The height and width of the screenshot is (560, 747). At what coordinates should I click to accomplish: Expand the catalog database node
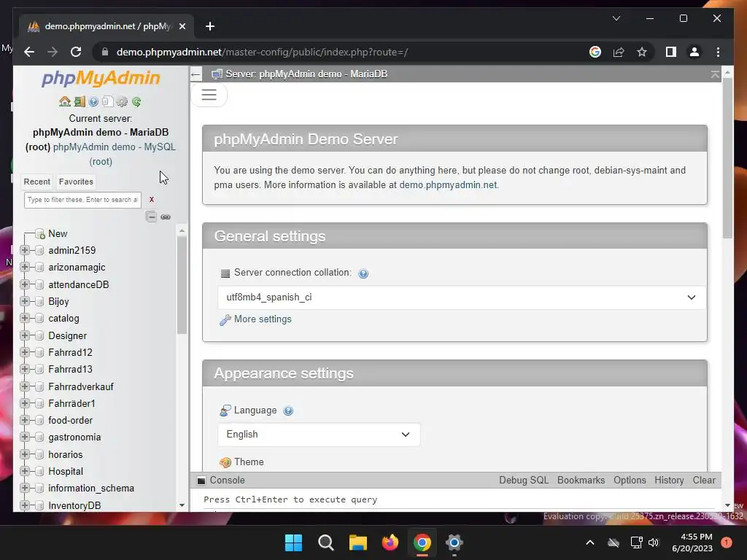[25, 318]
